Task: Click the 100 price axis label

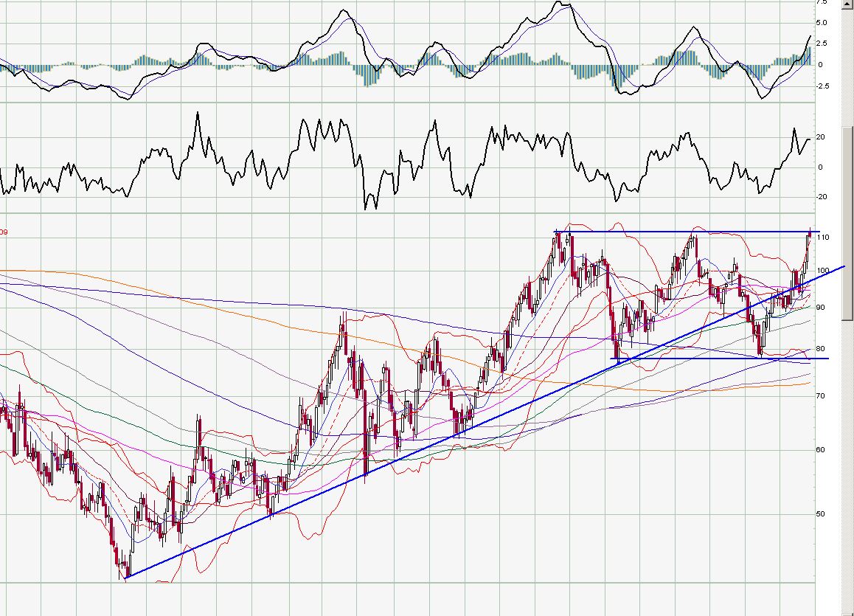Action: [x=822, y=271]
